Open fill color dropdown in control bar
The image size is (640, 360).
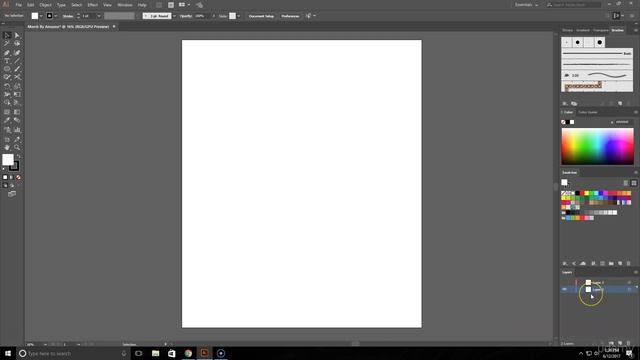coord(41,16)
